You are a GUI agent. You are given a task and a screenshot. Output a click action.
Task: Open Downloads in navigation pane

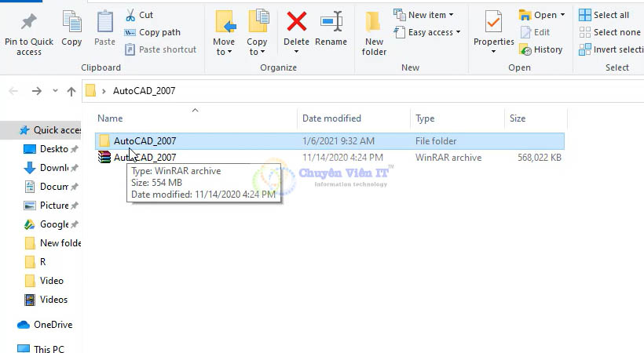tap(51, 168)
